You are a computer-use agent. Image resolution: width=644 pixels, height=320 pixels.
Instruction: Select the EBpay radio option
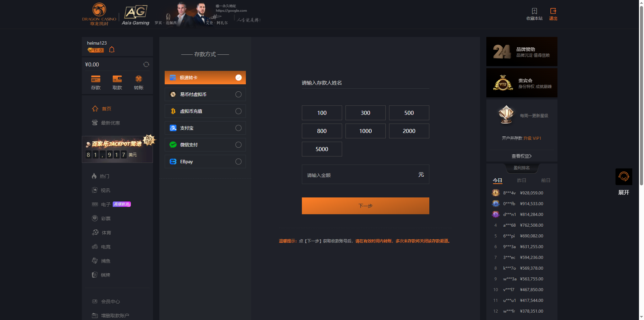click(x=238, y=162)
